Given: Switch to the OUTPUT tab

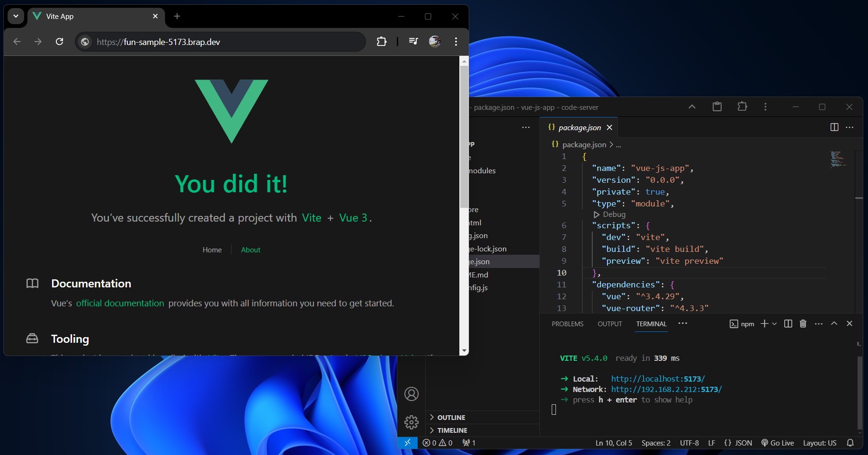Looking at the screenshot, I should pyautogui.click(x=609, y=323).
